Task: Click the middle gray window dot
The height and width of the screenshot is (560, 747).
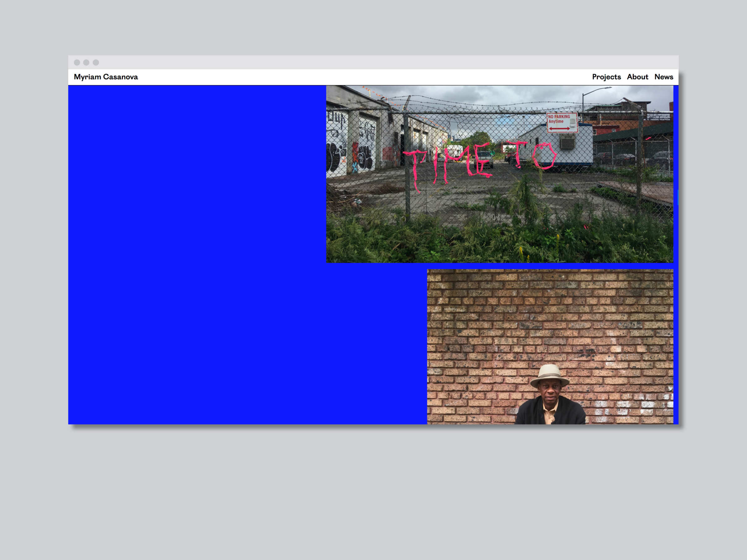Action: [x=87, y=63]
